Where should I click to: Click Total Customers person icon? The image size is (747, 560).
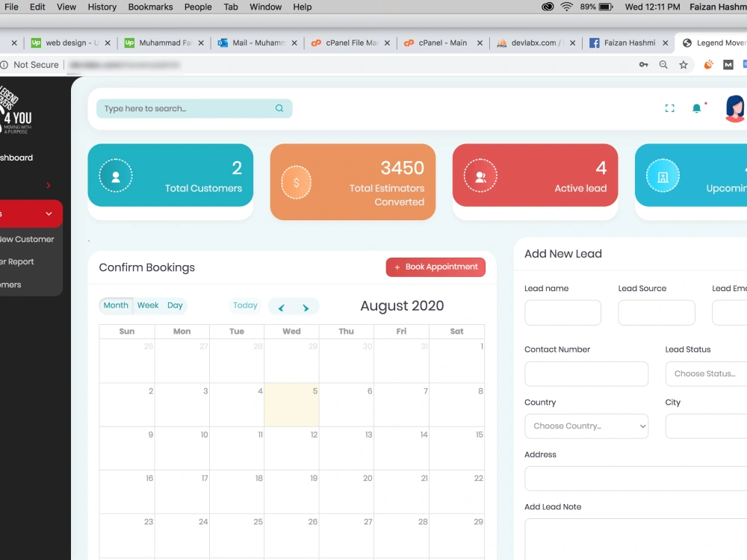[x=116, y=175]
